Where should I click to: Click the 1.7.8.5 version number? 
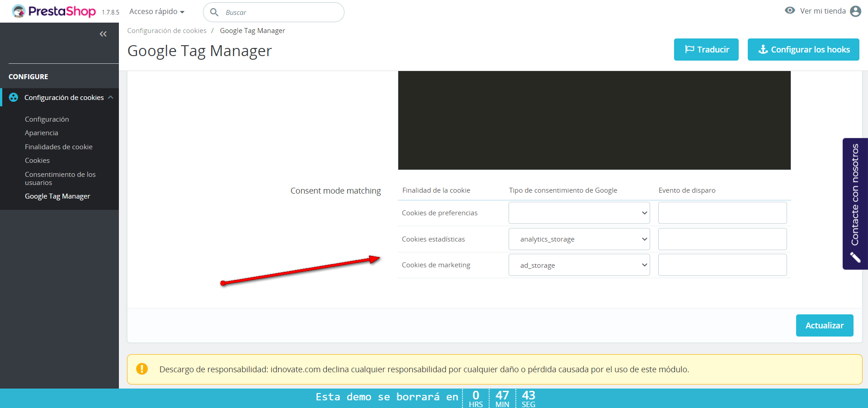click(110, 12)
